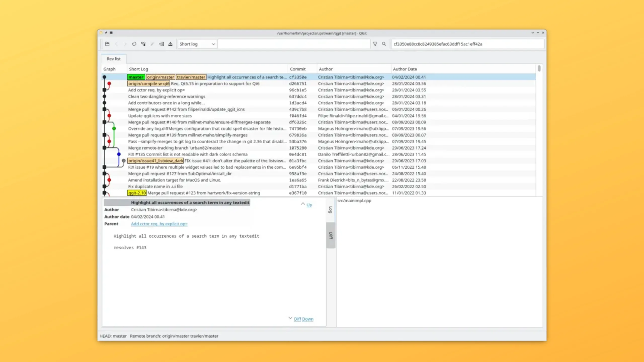This screenshot has height=362, width=644.
Task: Click author date 11/01/2022 01.33
Action: tap(409, 193)
